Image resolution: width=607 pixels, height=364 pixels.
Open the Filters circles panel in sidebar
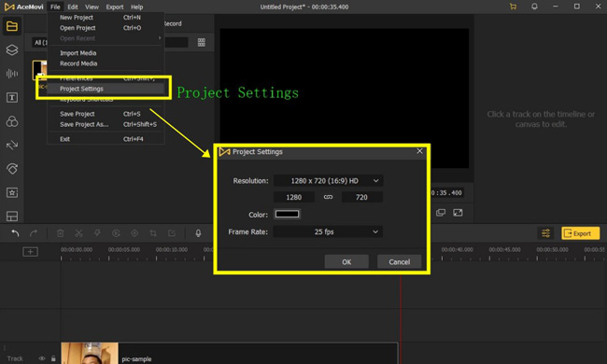11,121
